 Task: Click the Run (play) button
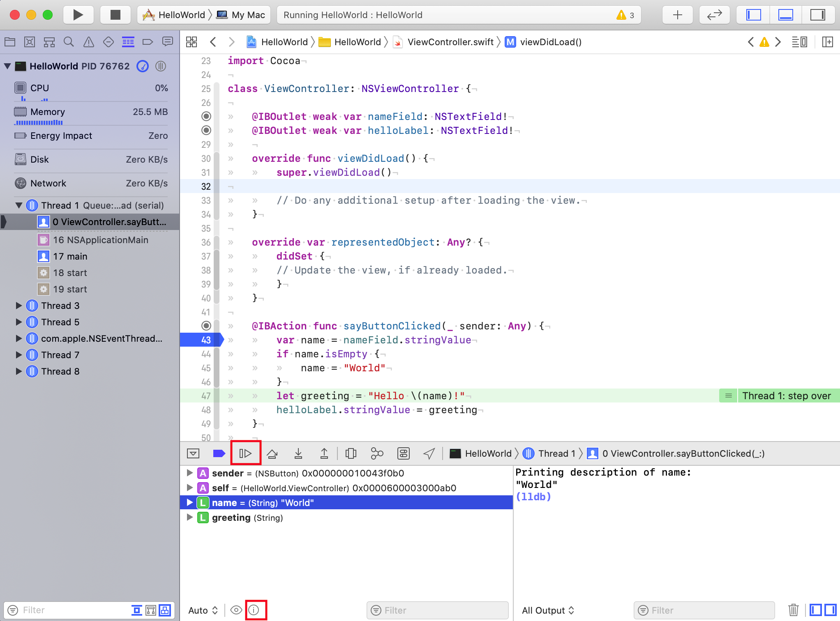(78, 15)
